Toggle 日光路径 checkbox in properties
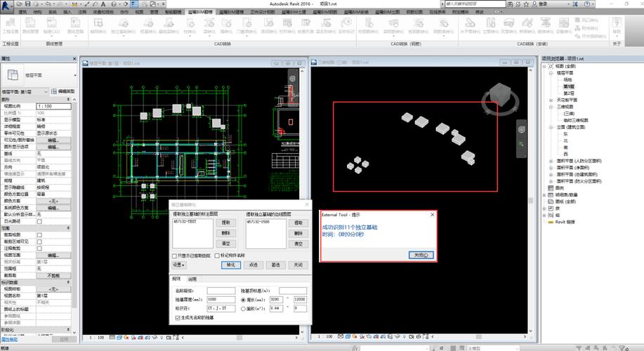 39,221
